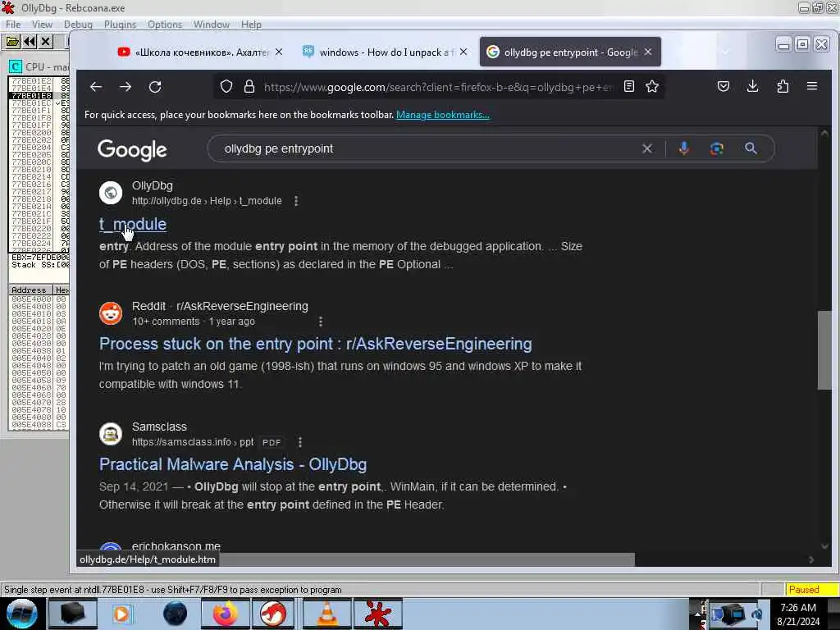840x630 pixels.
Task: Open Firefox extensions puzzle icon
Action: pos(783,86)
